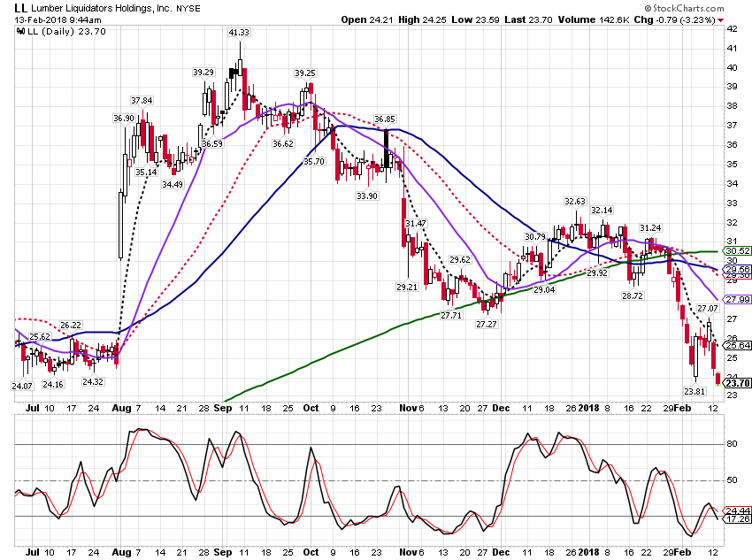
Task: Click the 39.25 price label
Action: (x=305, y=73)
